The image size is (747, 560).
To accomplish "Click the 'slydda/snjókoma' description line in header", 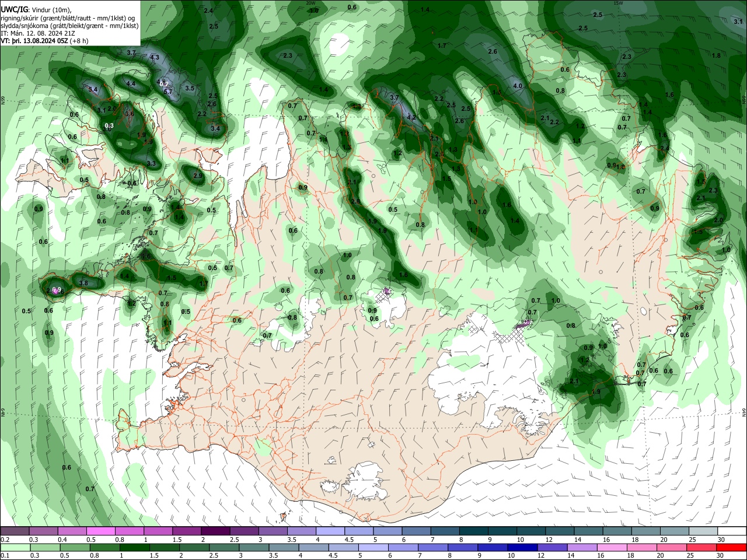I will 69,26.
